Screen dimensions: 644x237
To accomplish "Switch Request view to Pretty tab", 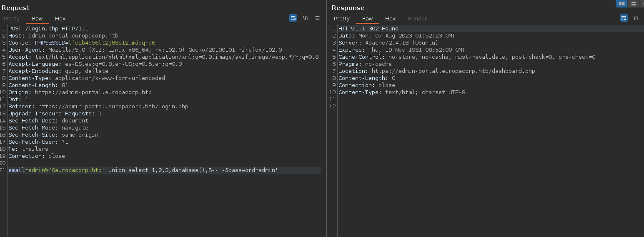I will [12, 18].
